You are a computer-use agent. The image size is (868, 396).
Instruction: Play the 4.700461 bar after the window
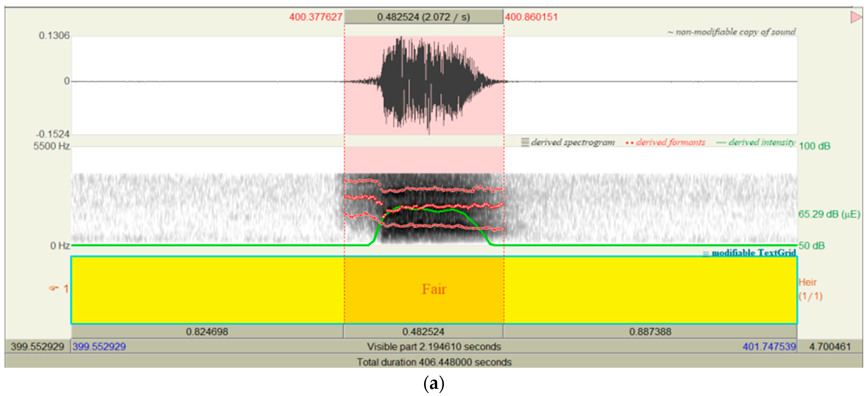830,346
